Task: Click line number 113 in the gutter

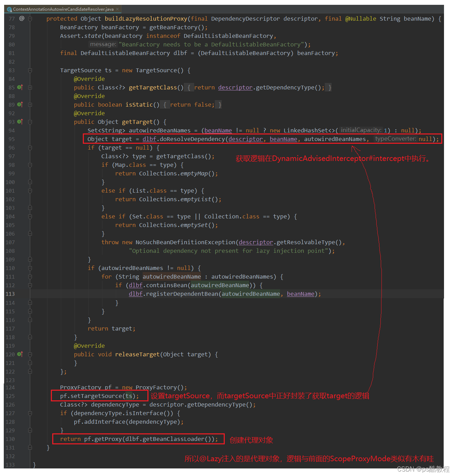Action: click(10, 294)
